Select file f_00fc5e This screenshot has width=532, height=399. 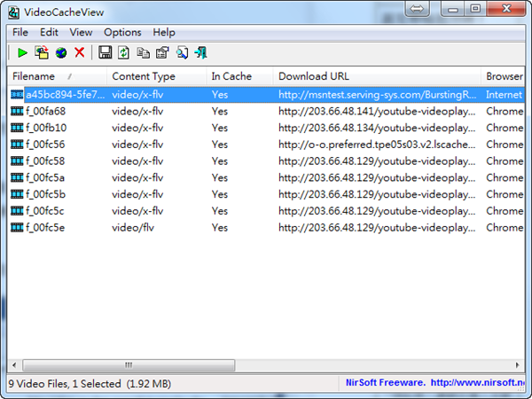tap(45, 227)
